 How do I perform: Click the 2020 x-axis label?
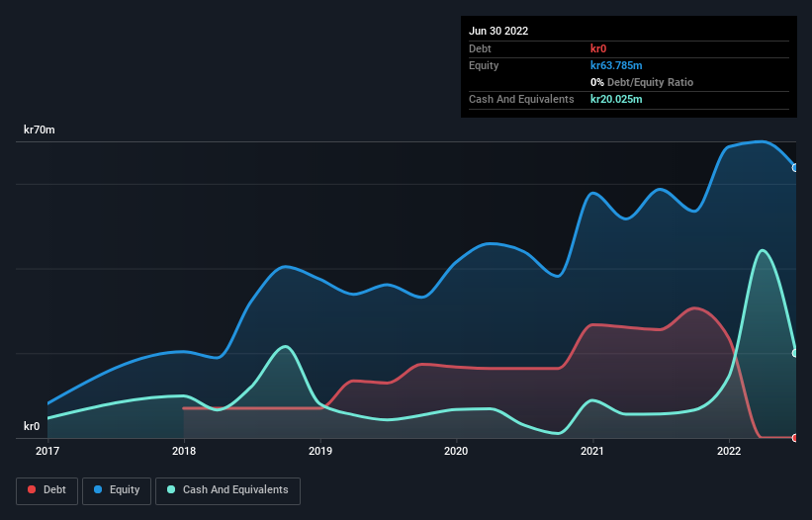pyautogui.click(x=456, y=451)
